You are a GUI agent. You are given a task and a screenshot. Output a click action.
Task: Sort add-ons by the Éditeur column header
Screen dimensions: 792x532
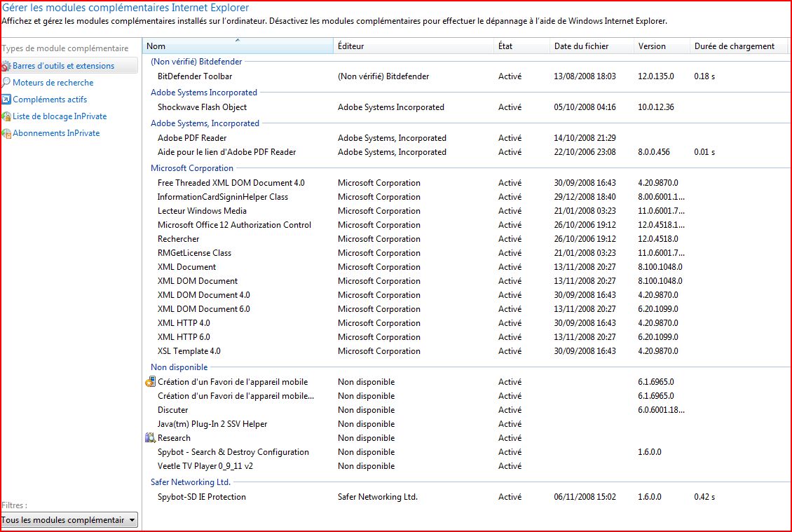[x=414, y=46]
